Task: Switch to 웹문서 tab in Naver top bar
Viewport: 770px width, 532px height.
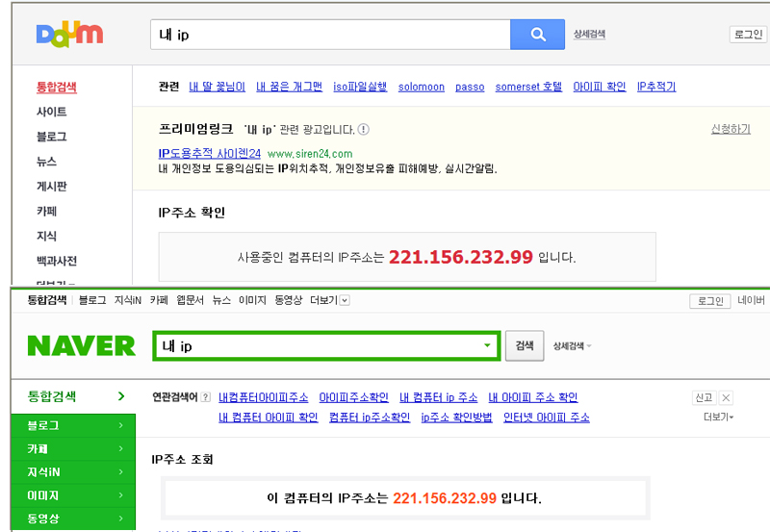Action: (x=190, y=300)
